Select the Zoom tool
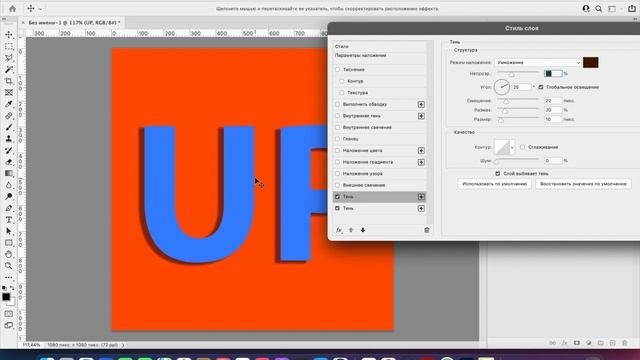 click(9, 266)
